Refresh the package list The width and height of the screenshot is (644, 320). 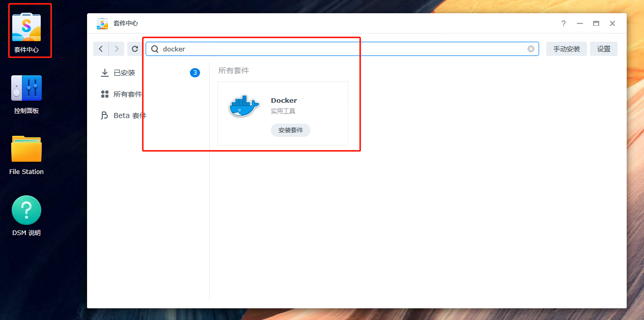click(x=135, y=49)
